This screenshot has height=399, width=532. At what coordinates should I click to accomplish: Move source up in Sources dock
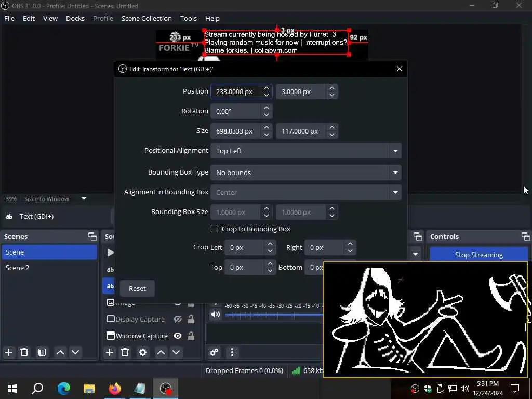coord(161,352)
